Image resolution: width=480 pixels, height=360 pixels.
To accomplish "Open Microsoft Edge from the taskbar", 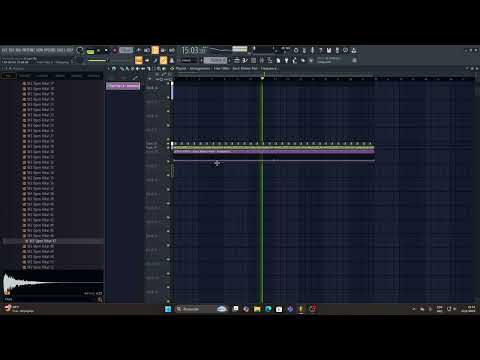I will [268, 309].
